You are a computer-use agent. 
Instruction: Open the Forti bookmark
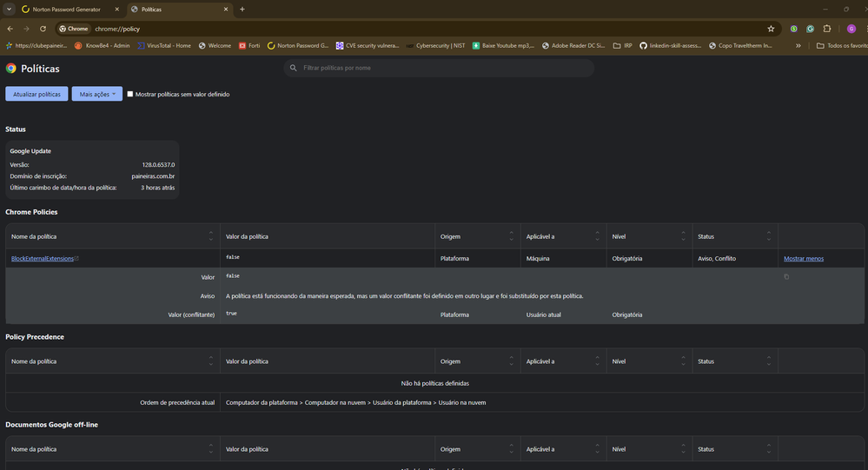[x=249, y=46]
